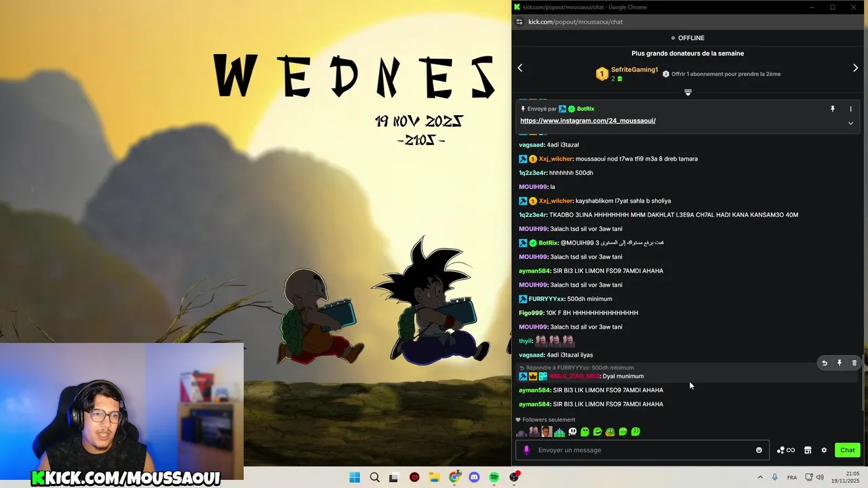Click '@MOUIH99' mention in BotRix message
Screen dimensions: 868x488
pos(577,243)
